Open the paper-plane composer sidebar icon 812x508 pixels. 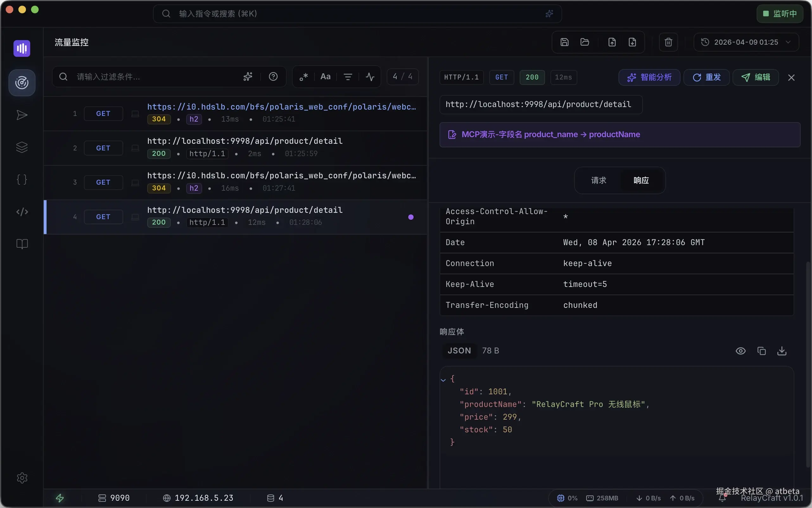coord(22,115)
